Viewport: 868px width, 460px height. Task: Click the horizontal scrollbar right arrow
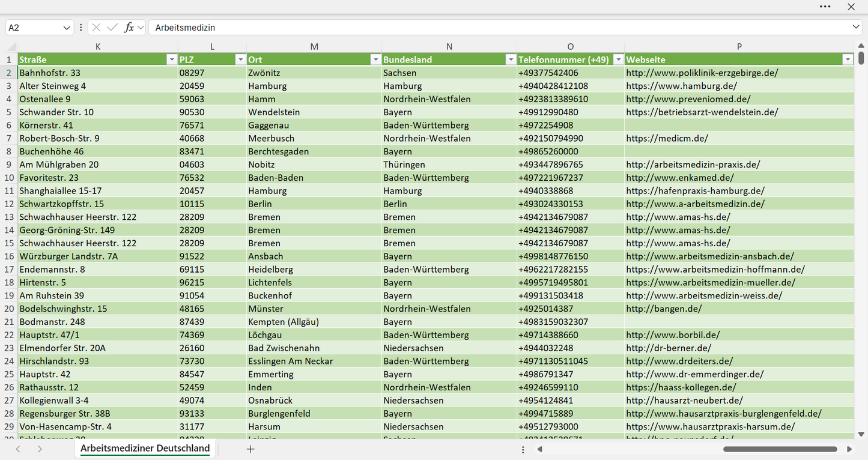(x=849, y=449)
